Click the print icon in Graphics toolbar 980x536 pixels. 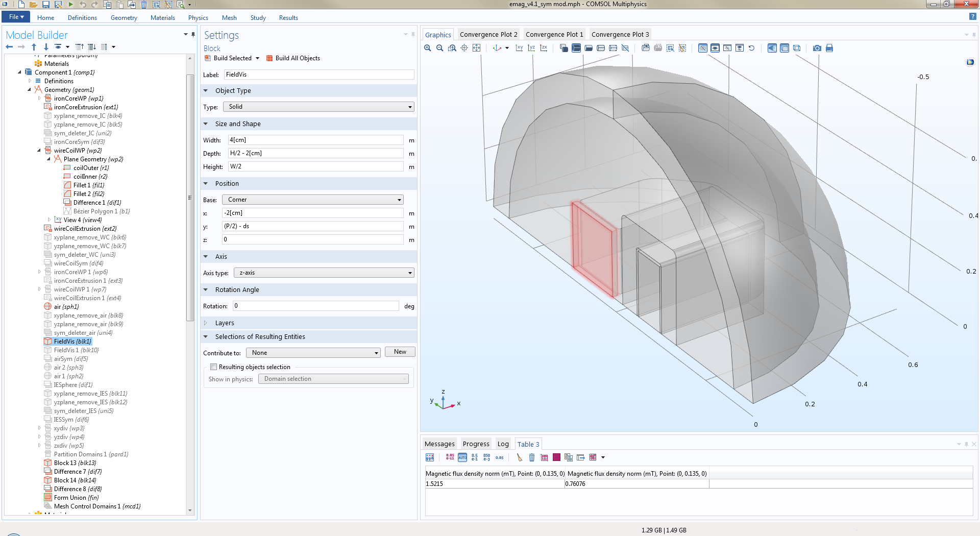pyautogui.click(x=829, y=48)
